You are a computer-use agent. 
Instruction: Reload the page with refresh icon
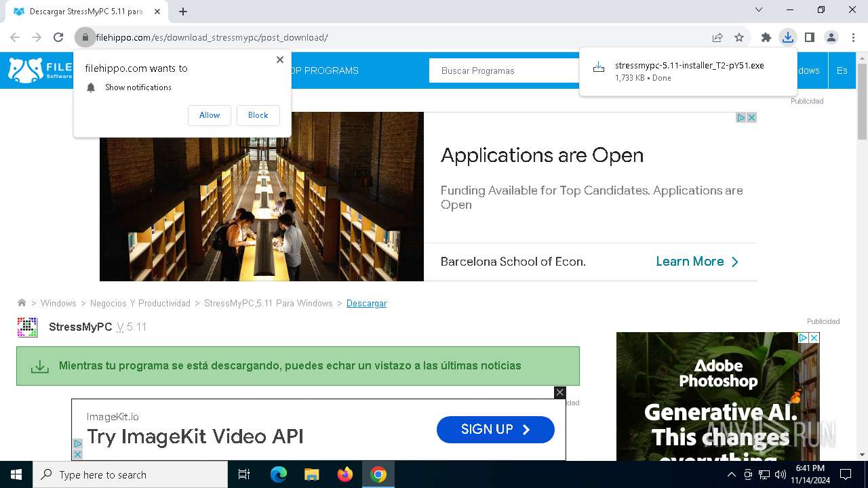coord(58,37)
